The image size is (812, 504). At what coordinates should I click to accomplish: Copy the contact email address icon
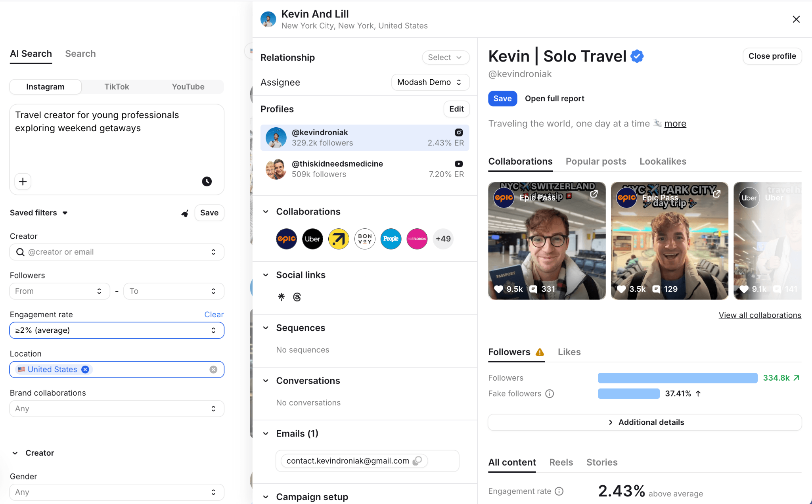(x=417, y=461)
